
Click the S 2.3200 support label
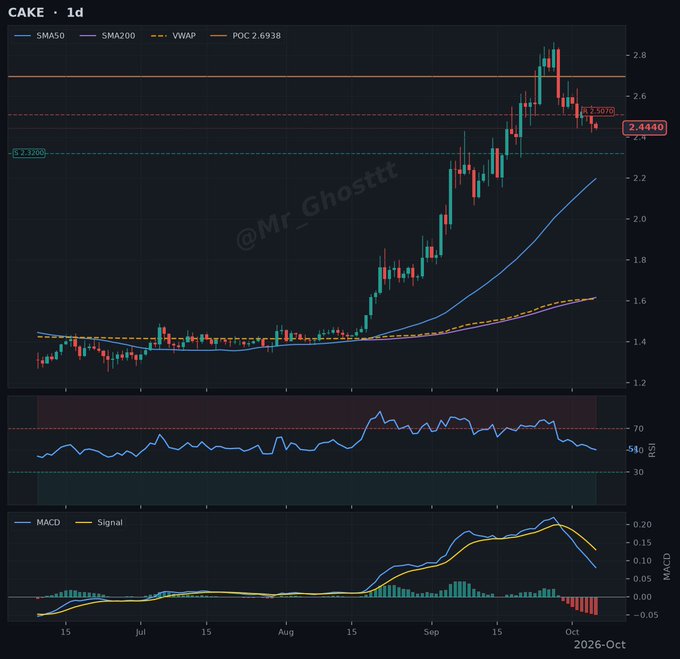coord(29,153)
